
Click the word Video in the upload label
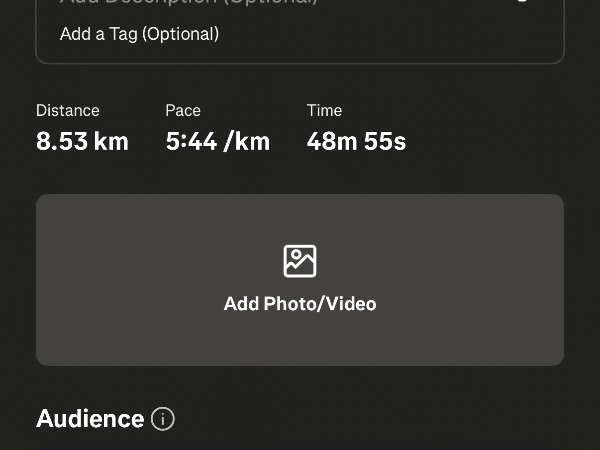tap(350, 304)
